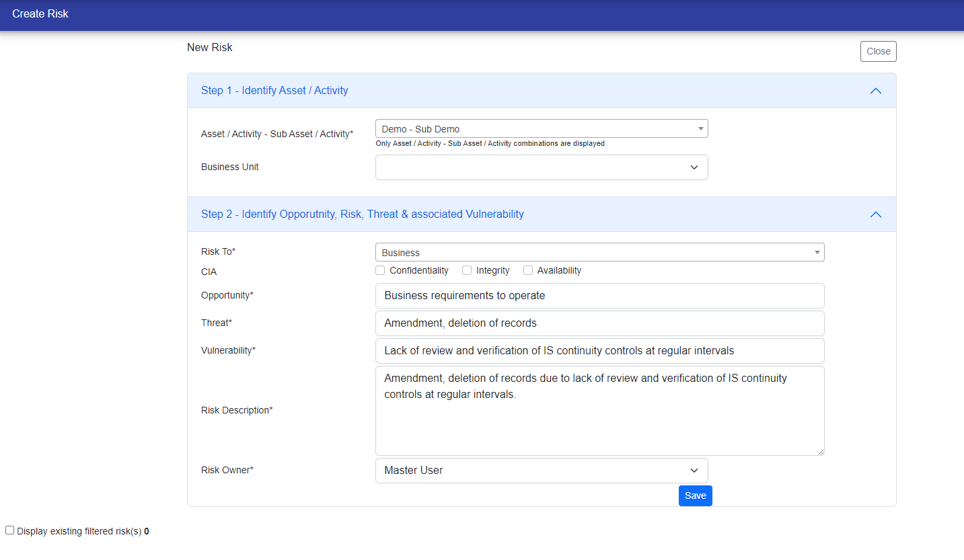This screenshot has width=964, height=560.
Task: Click into the Opportunity text field
Action: click(x=599, y=296)
